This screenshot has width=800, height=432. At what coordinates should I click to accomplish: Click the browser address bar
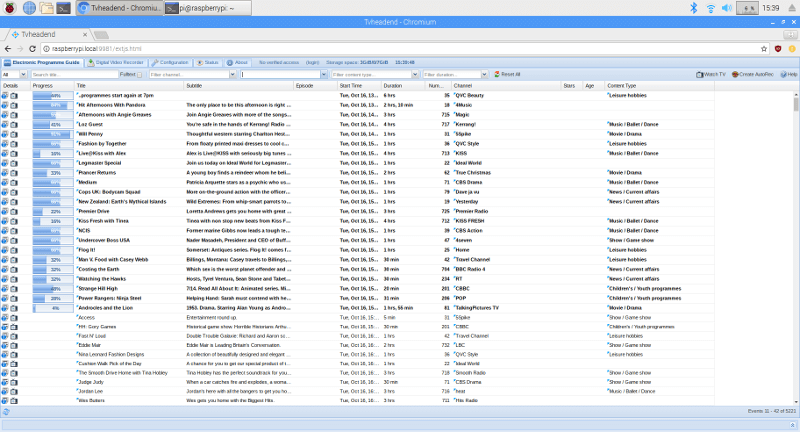coord(399,49)
